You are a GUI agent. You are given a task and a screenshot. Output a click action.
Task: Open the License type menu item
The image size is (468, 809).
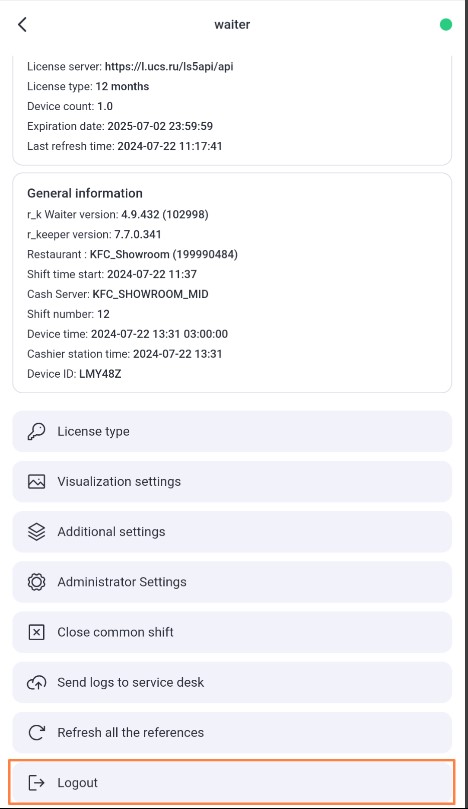[x=232, y=431]
